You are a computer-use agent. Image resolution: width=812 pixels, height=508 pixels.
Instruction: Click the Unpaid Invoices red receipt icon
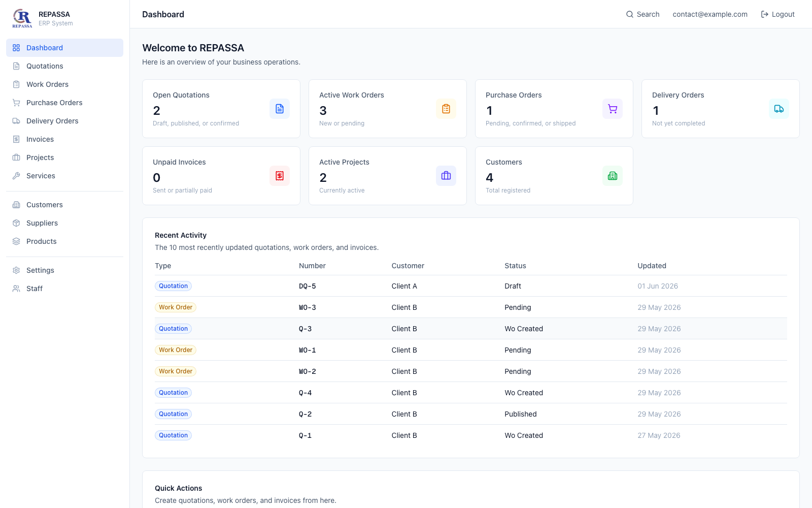280,176
